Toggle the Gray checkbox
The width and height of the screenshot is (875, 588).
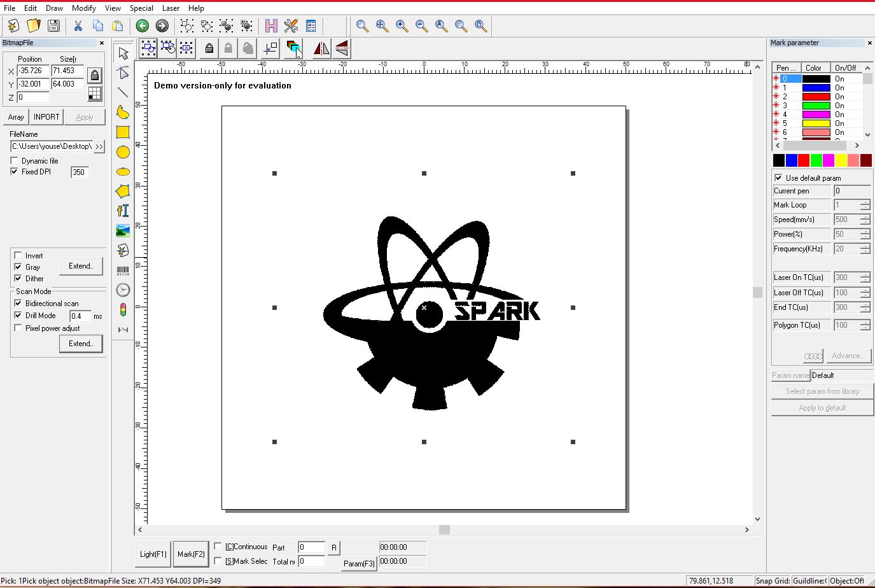[18, 267]
